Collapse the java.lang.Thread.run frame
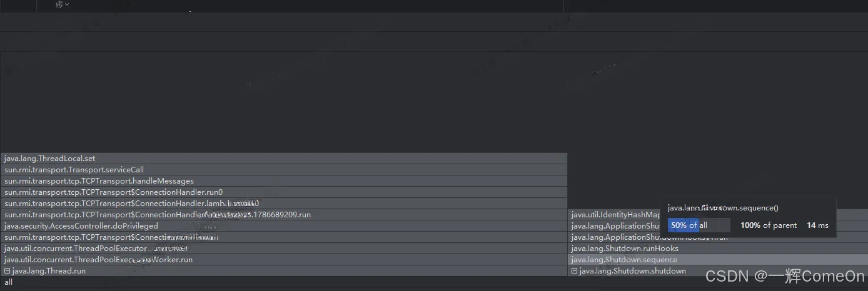868x291 pixels. pyautogui.click(x=7, y=271)
